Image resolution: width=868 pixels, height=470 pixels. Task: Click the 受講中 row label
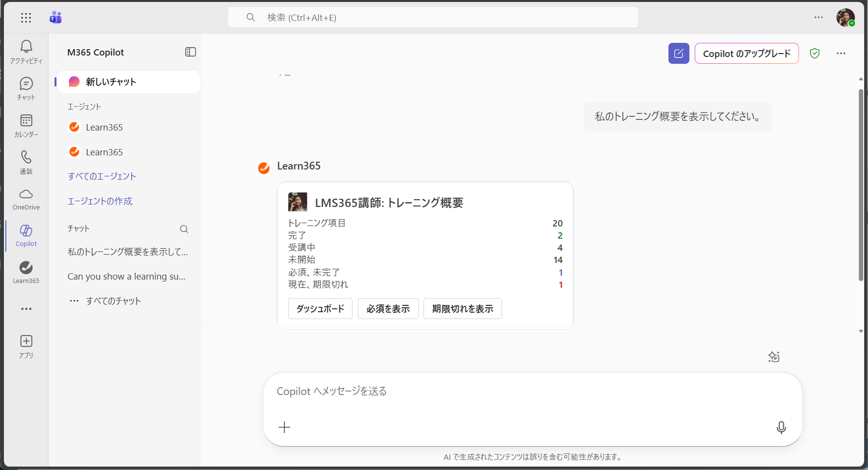pos(302,247)
